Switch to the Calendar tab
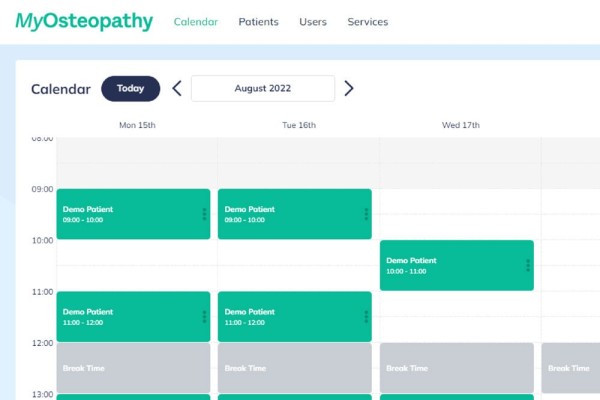 coord(196,22)
